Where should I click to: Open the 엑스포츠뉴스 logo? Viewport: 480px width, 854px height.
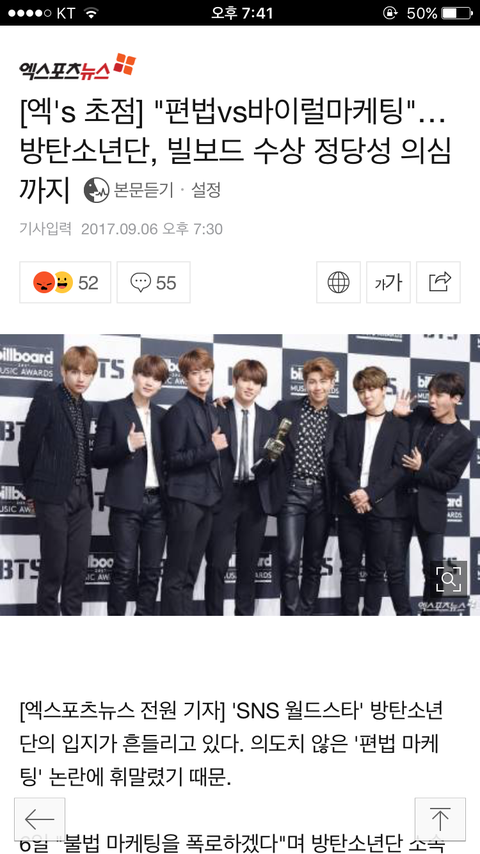tap(77, 67)
